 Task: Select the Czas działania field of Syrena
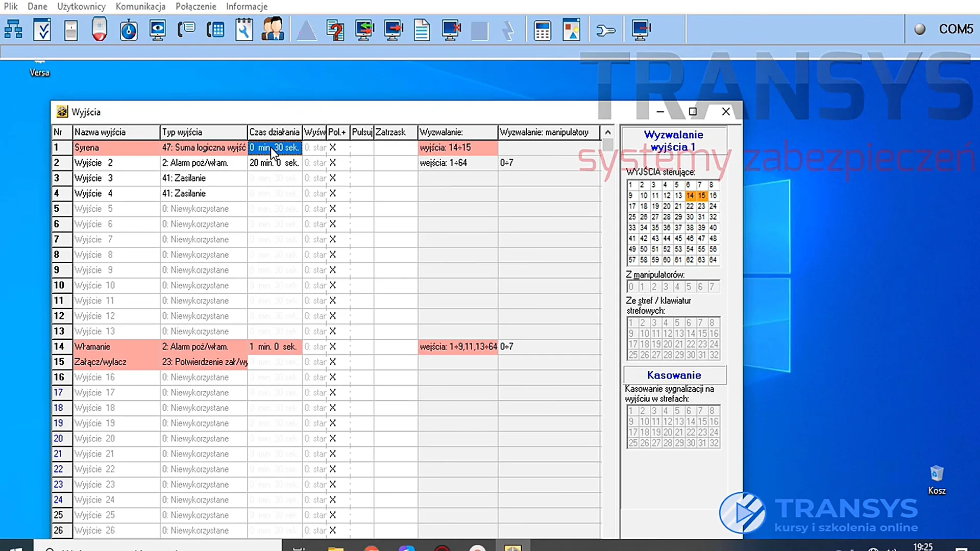pos(275,147)
